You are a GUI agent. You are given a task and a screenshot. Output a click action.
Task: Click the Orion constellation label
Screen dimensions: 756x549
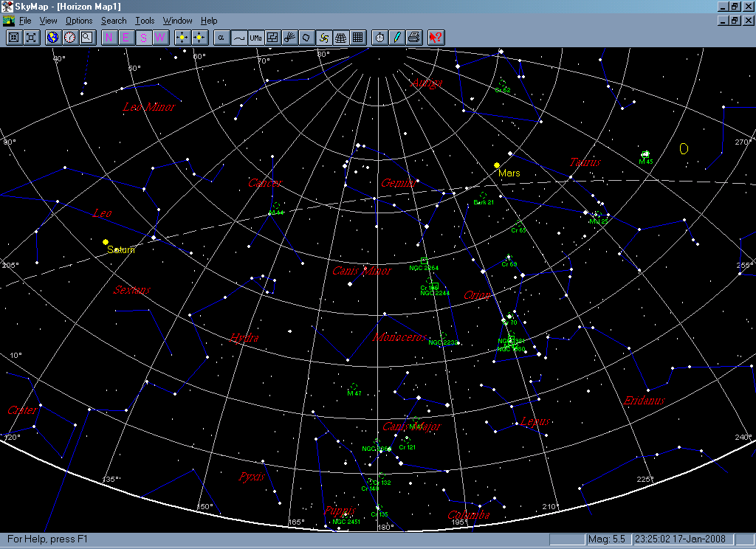478,295
